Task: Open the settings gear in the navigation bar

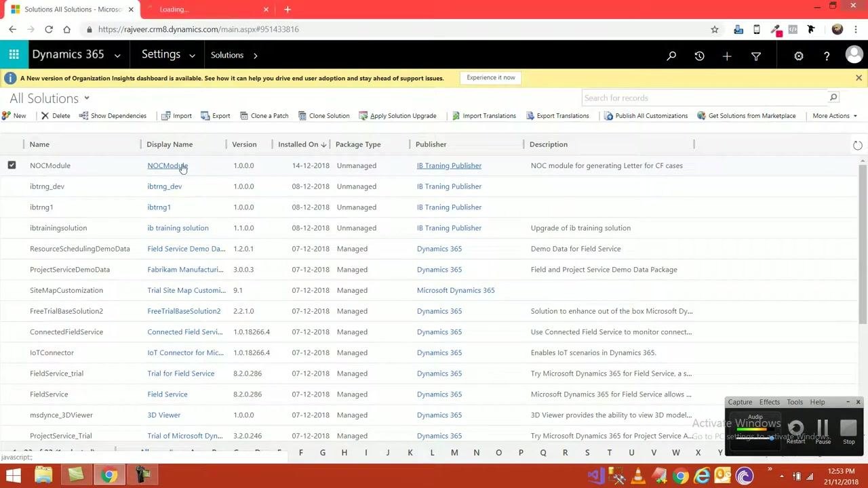Action: 799,56
